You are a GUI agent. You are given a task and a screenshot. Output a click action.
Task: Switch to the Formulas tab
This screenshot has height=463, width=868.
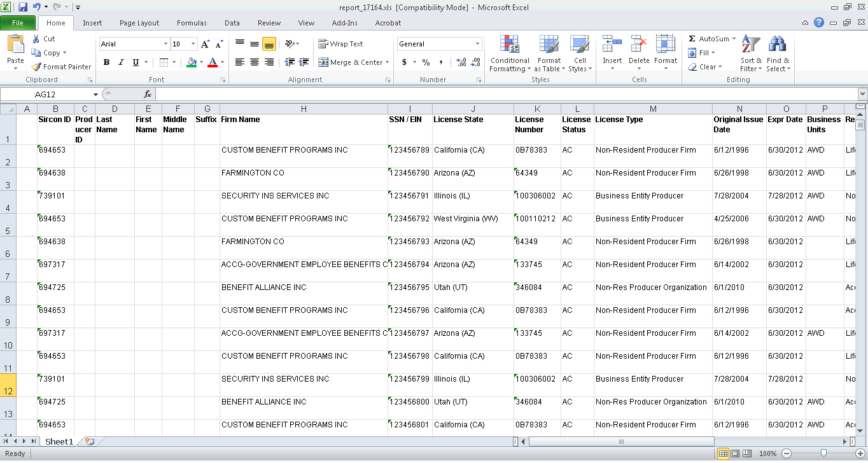click(192, 23)
